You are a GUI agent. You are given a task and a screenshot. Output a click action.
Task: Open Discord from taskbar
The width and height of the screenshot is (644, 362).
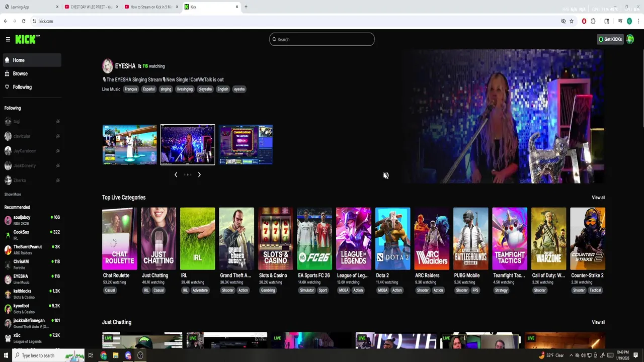(128, 355)
